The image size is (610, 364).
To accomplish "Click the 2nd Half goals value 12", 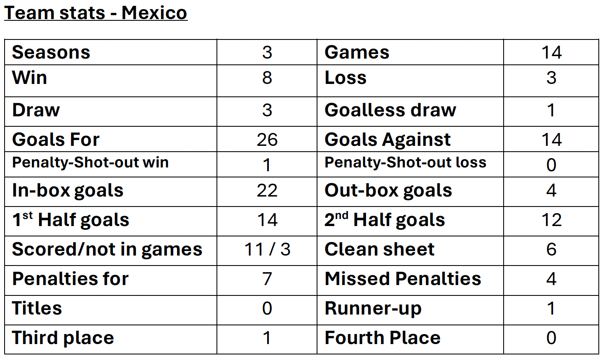I will [551, 220].
